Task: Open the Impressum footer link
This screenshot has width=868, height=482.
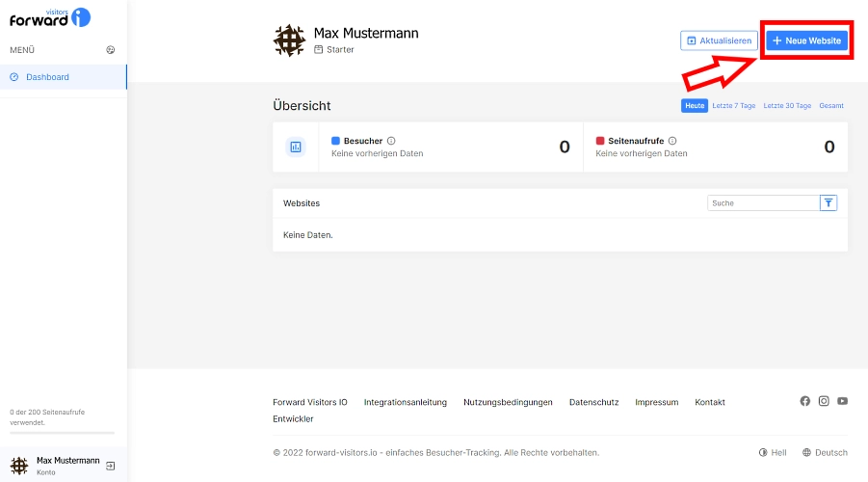Action: click(x=656, y=402)
